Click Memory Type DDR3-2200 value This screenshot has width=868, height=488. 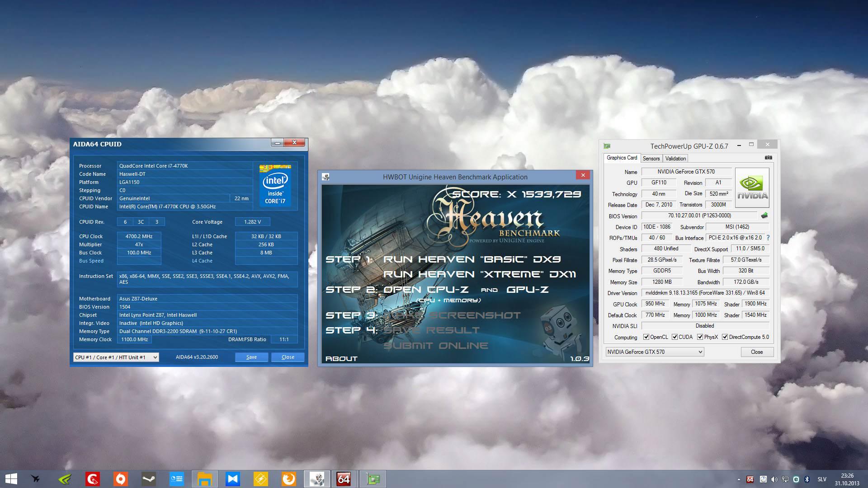pyautogui.click(x=207, y=331)
